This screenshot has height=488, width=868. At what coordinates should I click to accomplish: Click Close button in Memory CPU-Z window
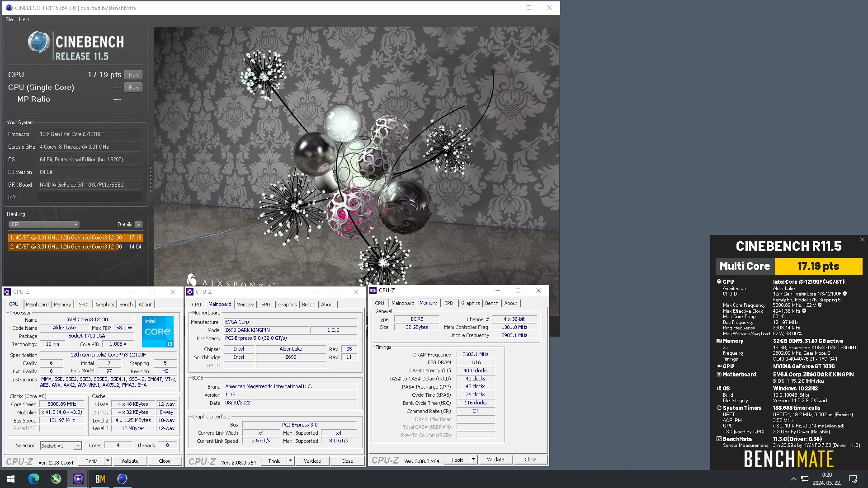[530, 460]
